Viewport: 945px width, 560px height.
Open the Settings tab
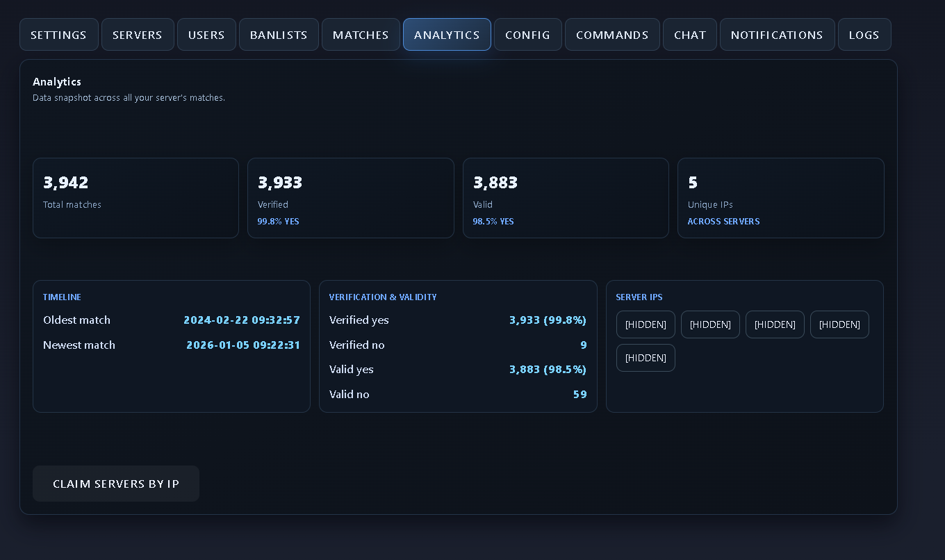58,35
